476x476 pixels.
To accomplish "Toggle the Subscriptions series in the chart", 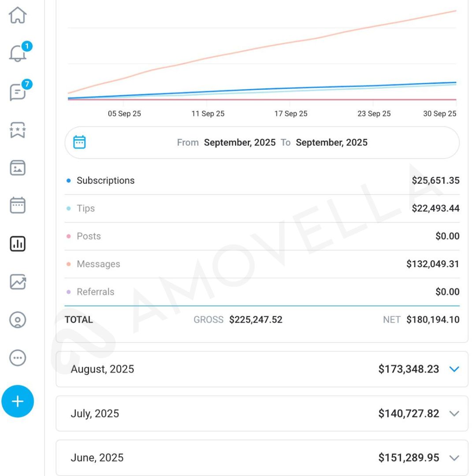I will pos(105,181).
